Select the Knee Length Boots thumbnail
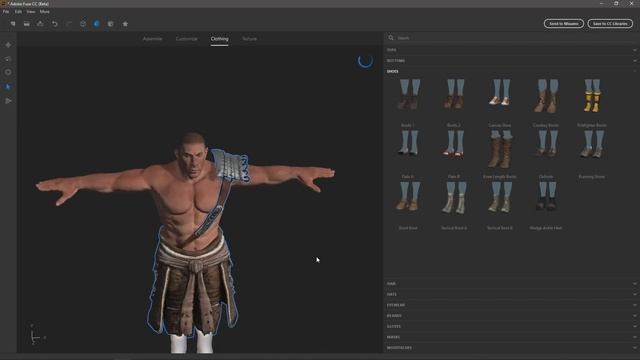Screen dimensions: 640x360 500,149
